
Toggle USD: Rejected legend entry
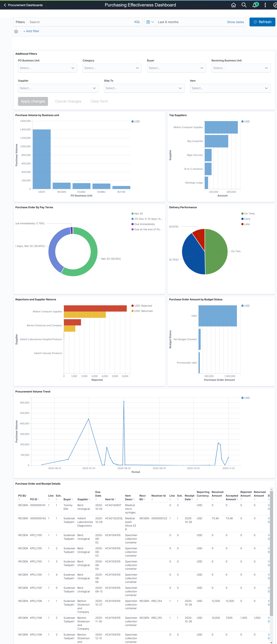point(142,306)
